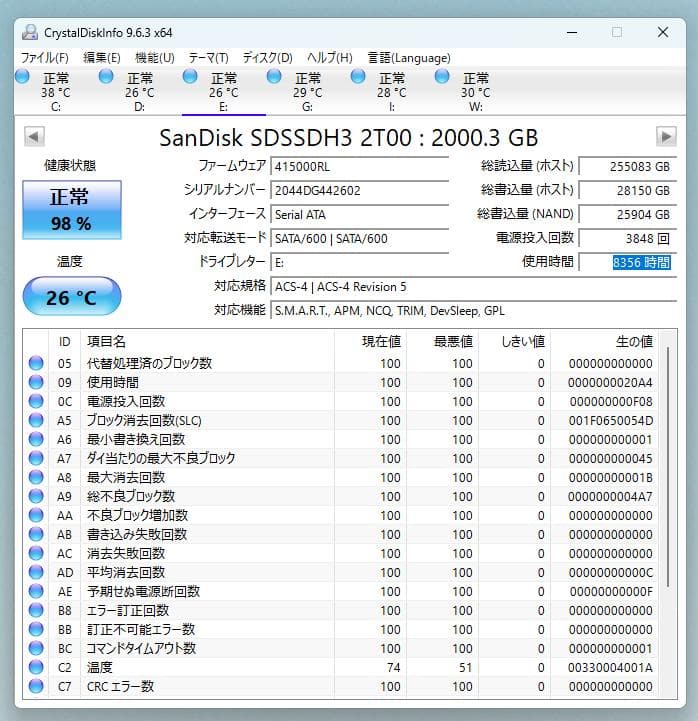Click status orb for attribute C2 温度 row
This screenshot has height=721, width=698.
[x=36, y=667]
